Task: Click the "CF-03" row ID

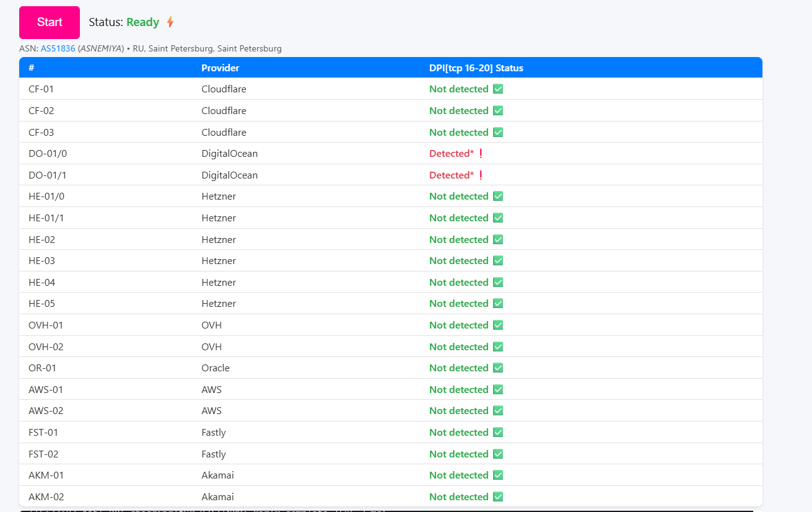Action: click(x=41, y=133)
